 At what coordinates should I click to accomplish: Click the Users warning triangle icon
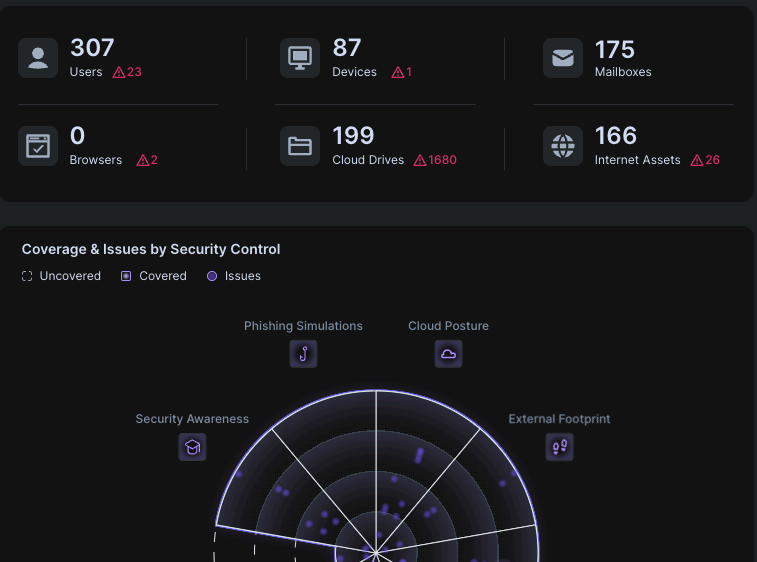[119, 72]
